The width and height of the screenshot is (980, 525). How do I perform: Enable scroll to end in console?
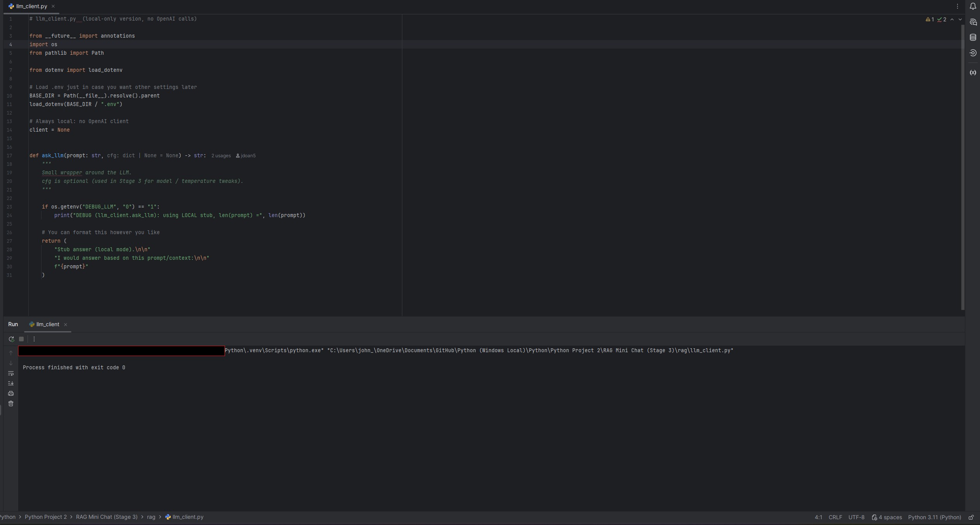[x=11, y=383]
